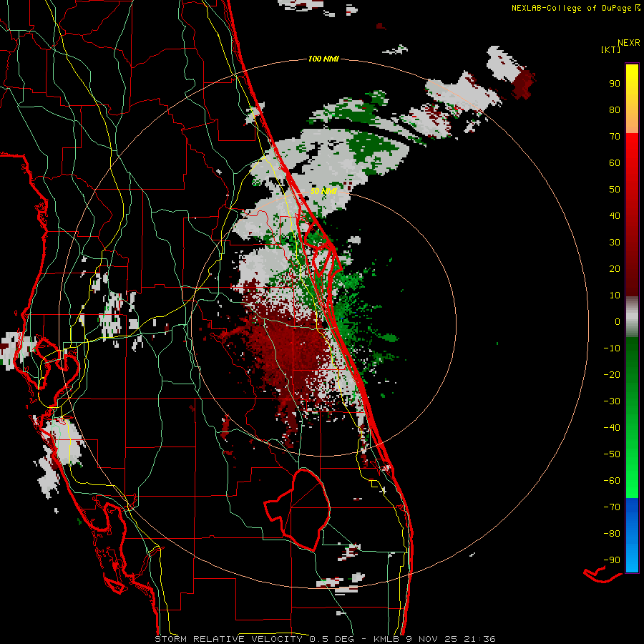Click the -20 knot scale label
The image size is (644, 644).
[612, 374]
